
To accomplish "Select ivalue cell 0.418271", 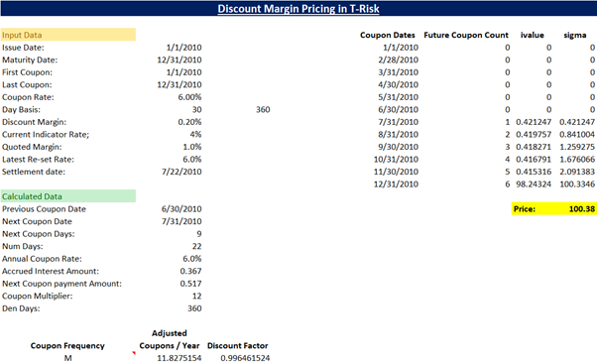I will pyautogui.click(x=534, y=147).
